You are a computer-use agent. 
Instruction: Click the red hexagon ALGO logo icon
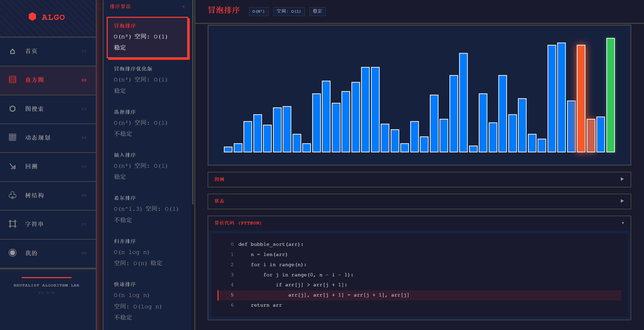(32, 17)
